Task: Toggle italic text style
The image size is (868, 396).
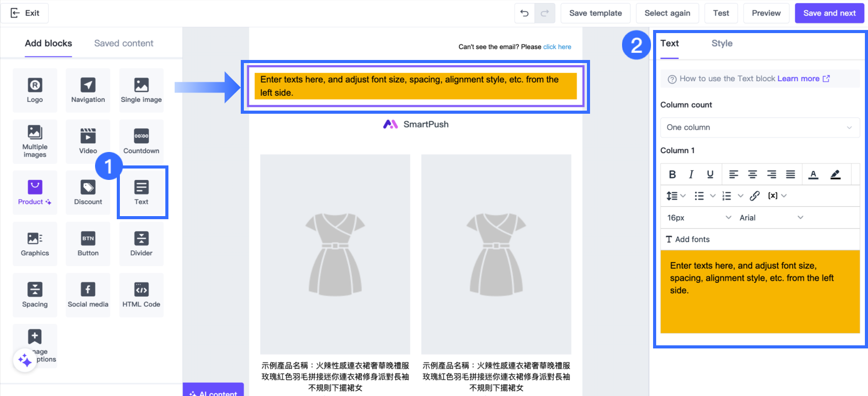Action: pos(691,174)
